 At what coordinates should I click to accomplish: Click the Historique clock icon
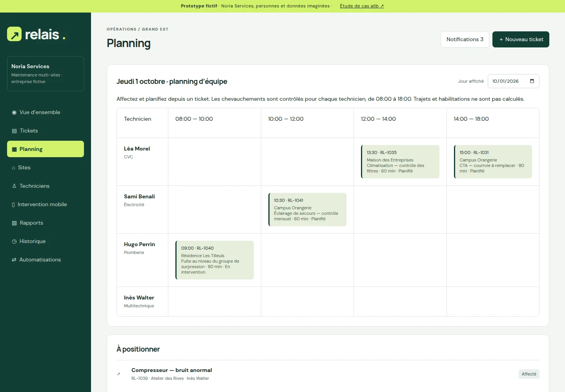[14, 241]
